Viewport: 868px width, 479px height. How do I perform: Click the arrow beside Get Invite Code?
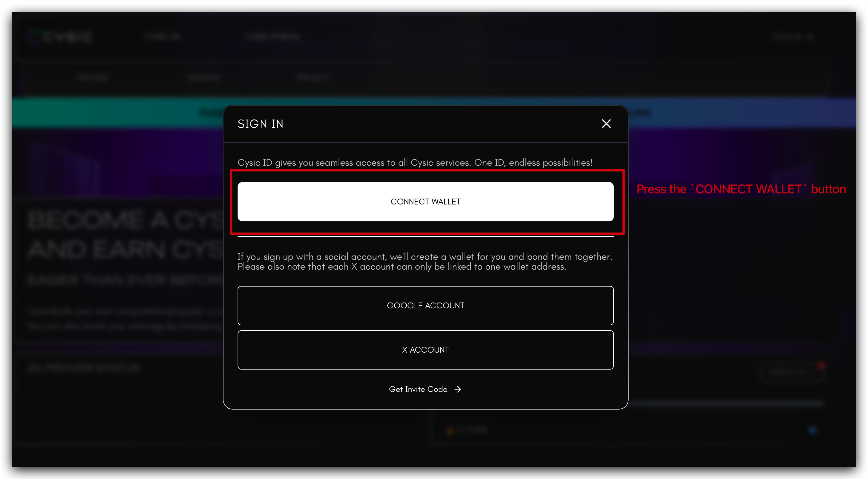coord(458,389)
